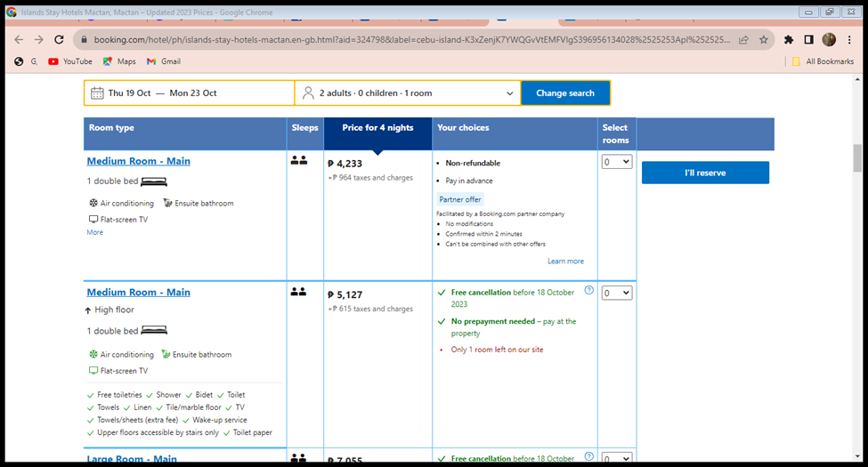The height and width of the screenshot is (467, 868).
Task: Click Wake-up service amenity text
Action: [x=220, y=420]
